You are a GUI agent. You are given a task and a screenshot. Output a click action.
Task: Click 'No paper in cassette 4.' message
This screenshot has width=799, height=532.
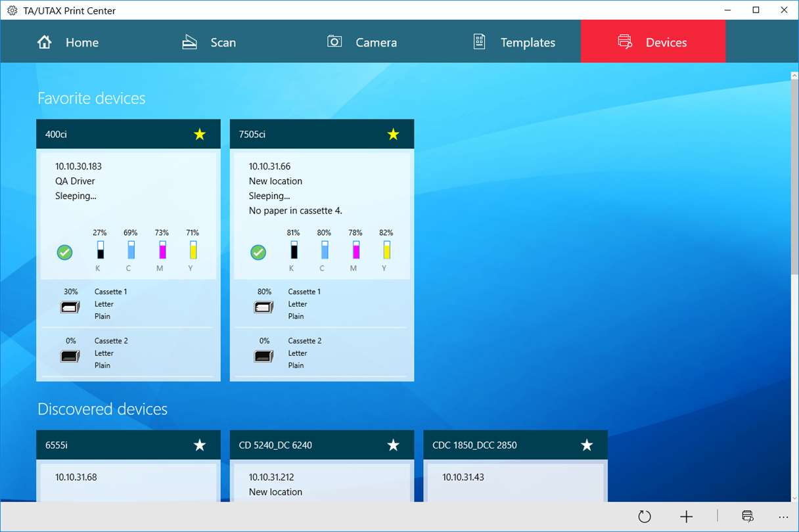click(296, 211)
